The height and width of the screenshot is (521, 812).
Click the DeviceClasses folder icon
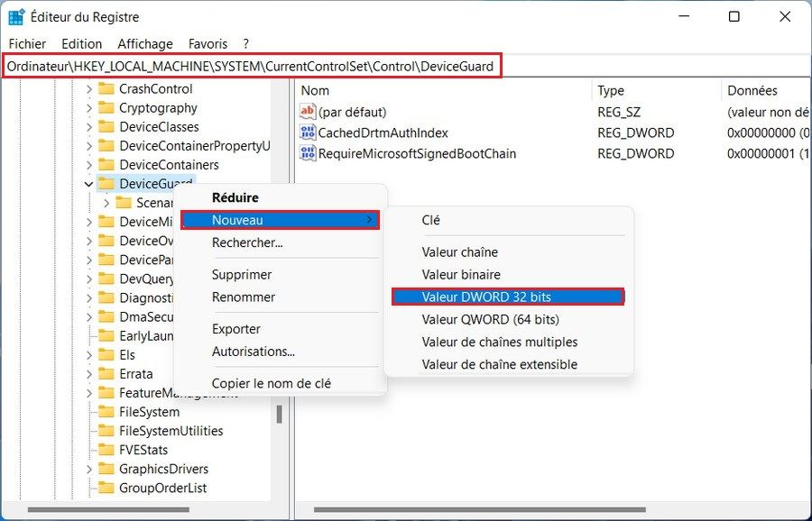point(106,127)
